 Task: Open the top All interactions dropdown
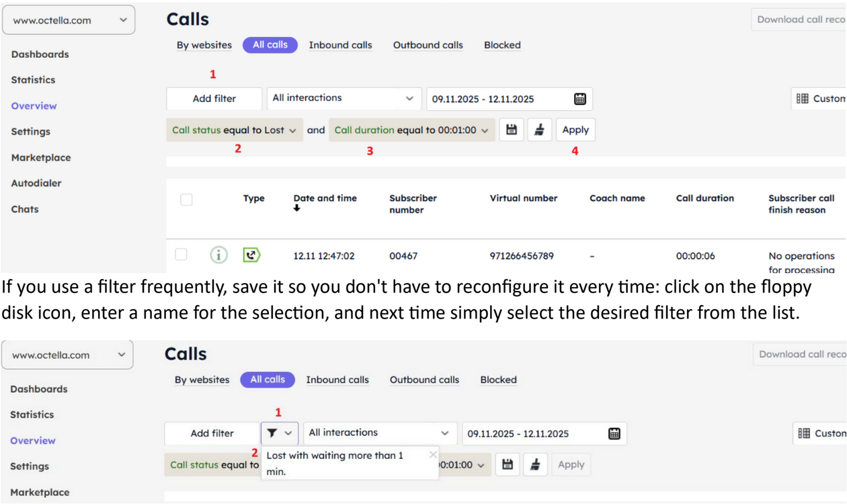click(344, 98)
